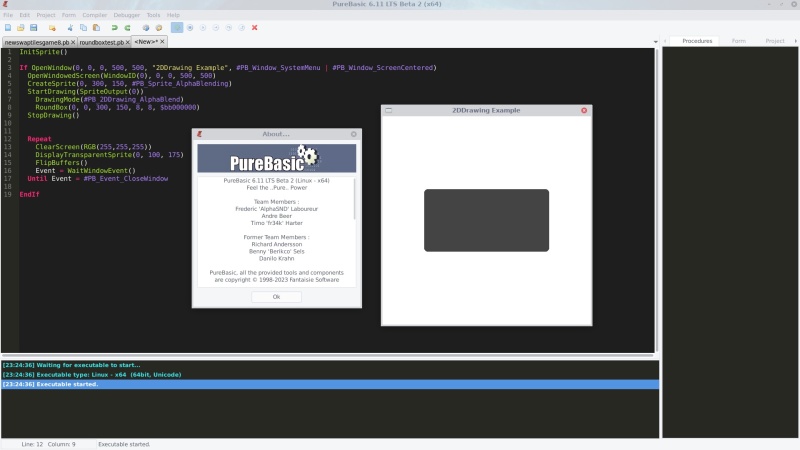Open the Help menu

coord(173,15)
